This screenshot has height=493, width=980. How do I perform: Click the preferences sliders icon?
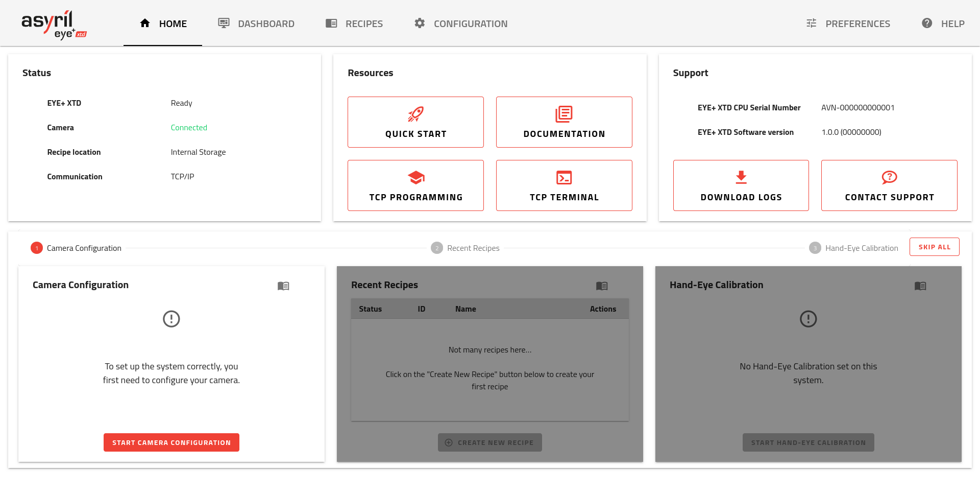[811, 23]
